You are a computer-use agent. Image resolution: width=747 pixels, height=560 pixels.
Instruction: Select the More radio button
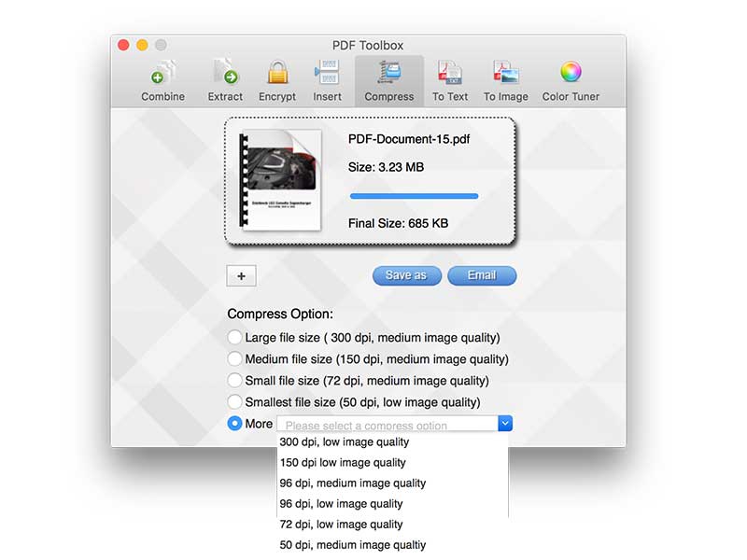pos(234,424)
